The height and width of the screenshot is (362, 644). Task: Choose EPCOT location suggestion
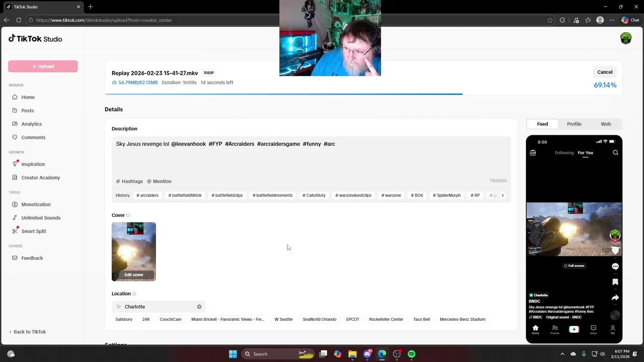[x=353, y=319]
